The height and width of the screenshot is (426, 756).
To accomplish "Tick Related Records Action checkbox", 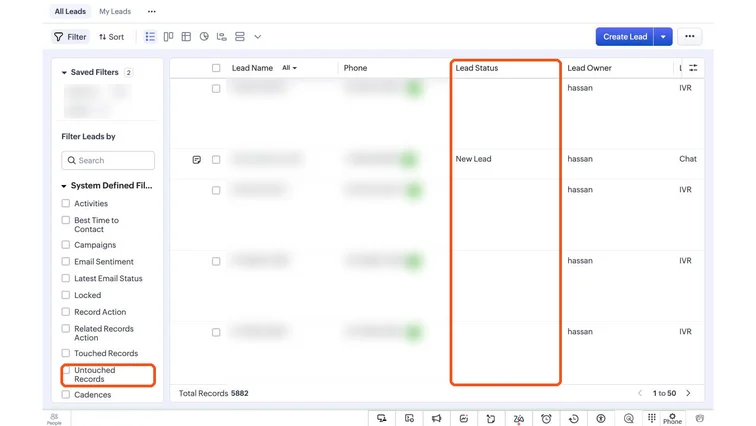I will pyautogui.click(x=66, y=329).
